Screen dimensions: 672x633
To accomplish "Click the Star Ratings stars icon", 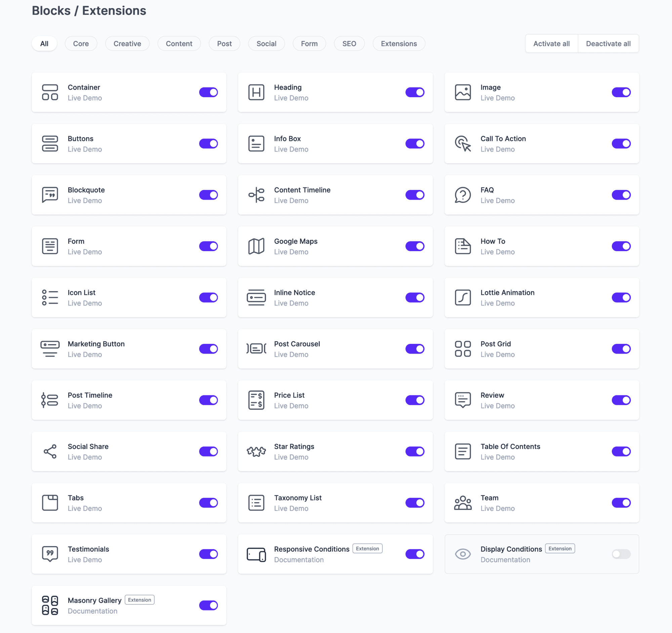I will [256, 451].
